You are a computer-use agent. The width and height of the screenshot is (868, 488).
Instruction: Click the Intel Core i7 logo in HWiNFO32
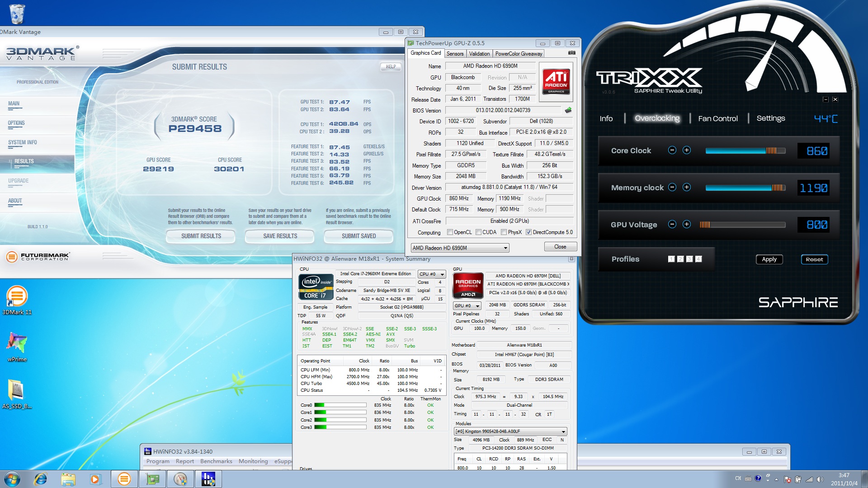[x=316, y=286]
